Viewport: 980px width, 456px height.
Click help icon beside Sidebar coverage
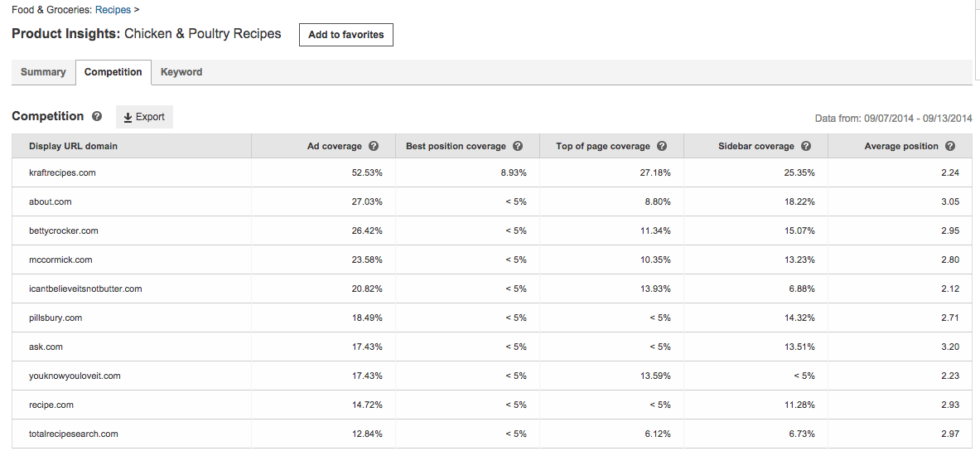pyautogui.click(x=806, y=146)
